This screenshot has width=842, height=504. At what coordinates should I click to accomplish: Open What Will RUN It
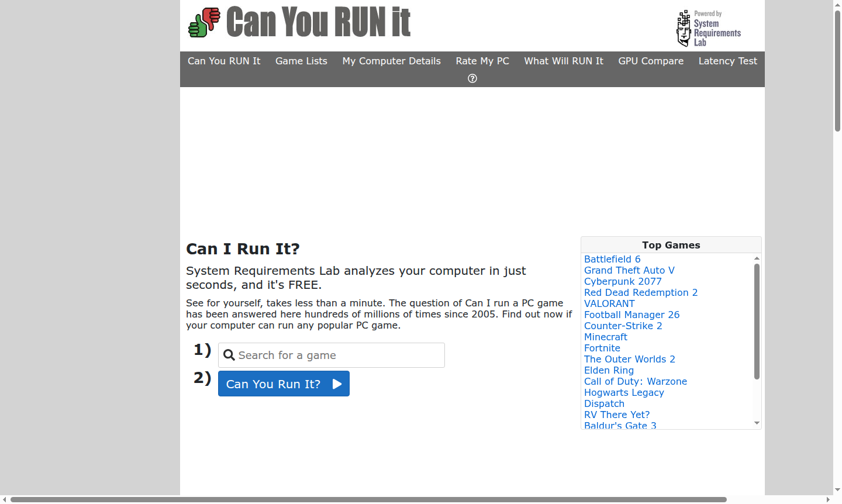pyautogui.click(x=563, y=61)
